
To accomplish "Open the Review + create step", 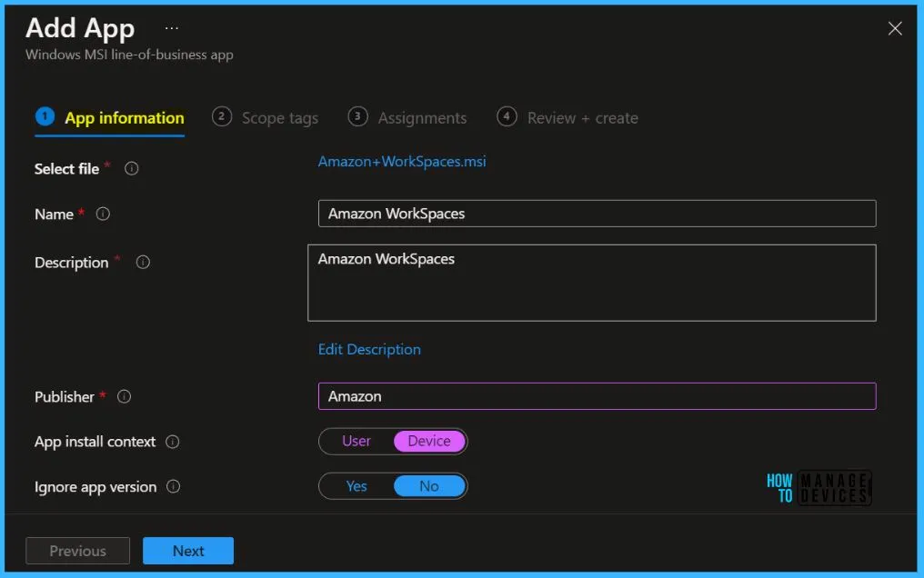I will (x=567, y=118).
